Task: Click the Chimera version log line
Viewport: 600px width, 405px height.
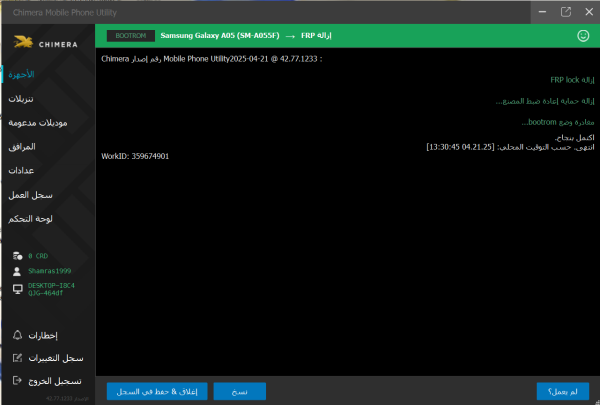Action: (x=212, y=59)
